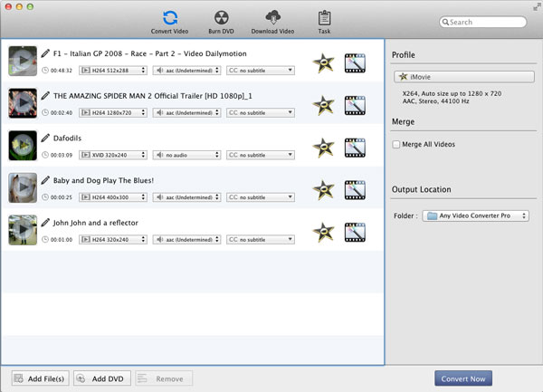Open video effects editor for F1 Italian GP

(355, 63)
